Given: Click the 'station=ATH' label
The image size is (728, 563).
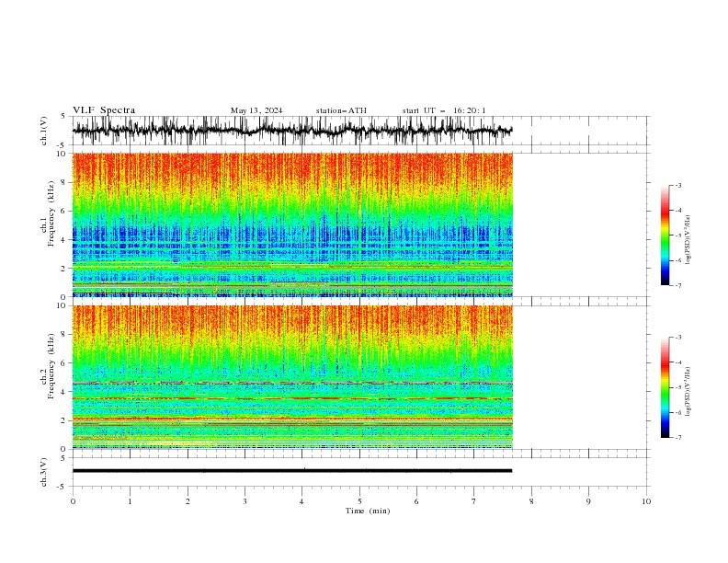Looking at the screenshot, I should [x=341, y=110].
